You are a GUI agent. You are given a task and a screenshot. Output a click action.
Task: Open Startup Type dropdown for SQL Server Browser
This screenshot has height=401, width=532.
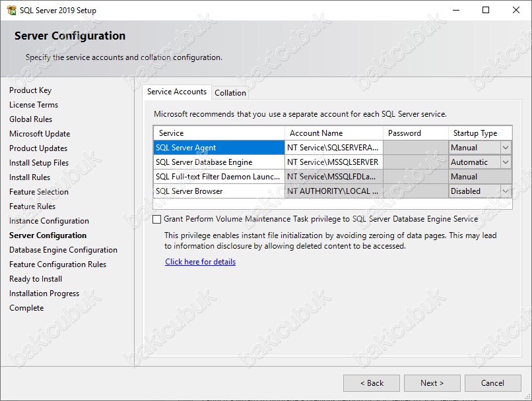[x=506, y=191]
